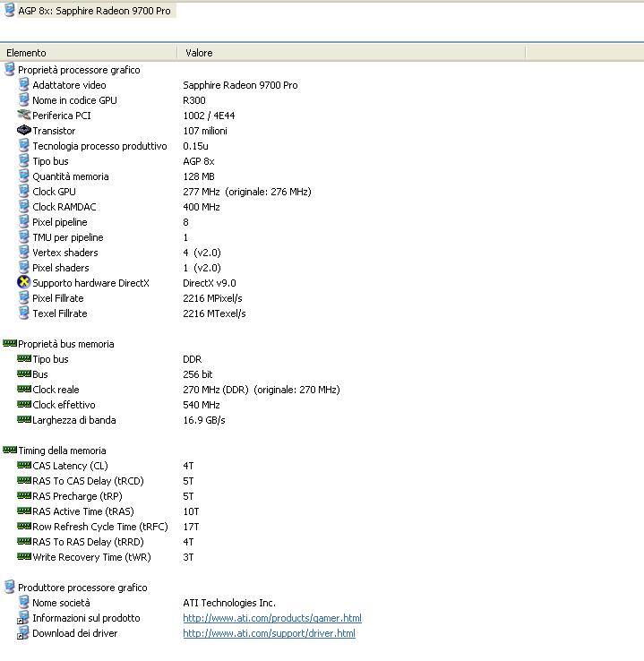Click the 400 MHz RAMDAC value
This screenshot has width=644, height=661.
[x=202, y=207]
